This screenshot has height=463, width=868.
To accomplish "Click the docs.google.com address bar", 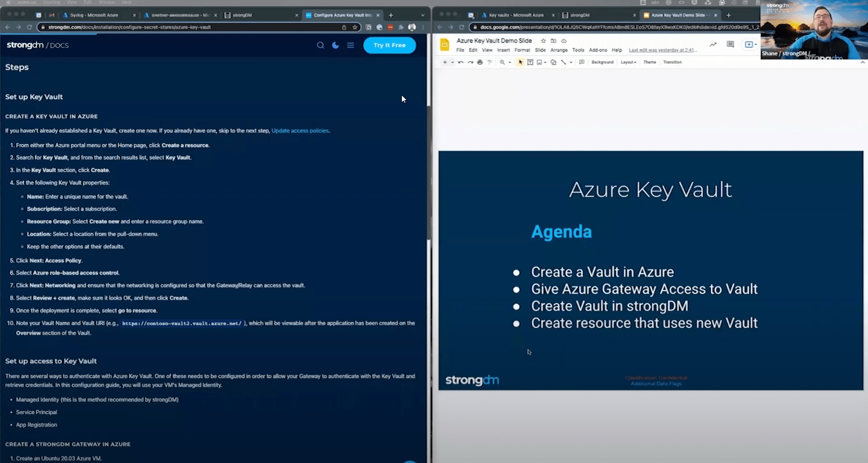I will coord(616,27).
